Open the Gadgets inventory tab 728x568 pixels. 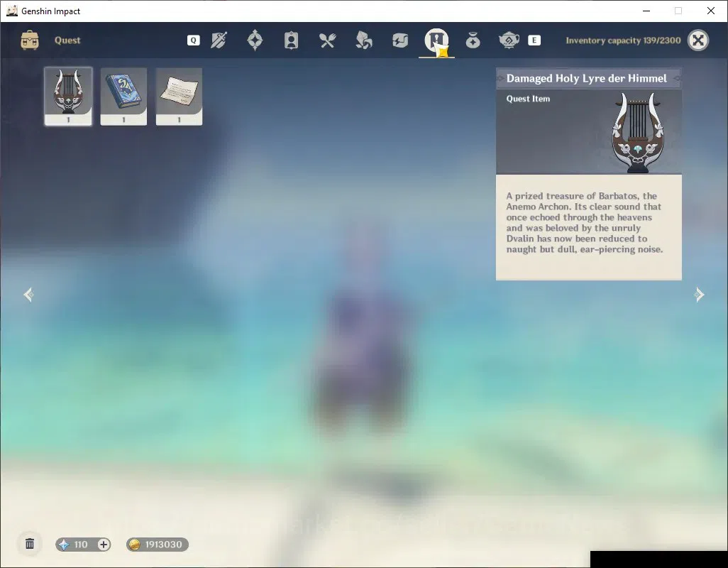click(x=399, y=40)
